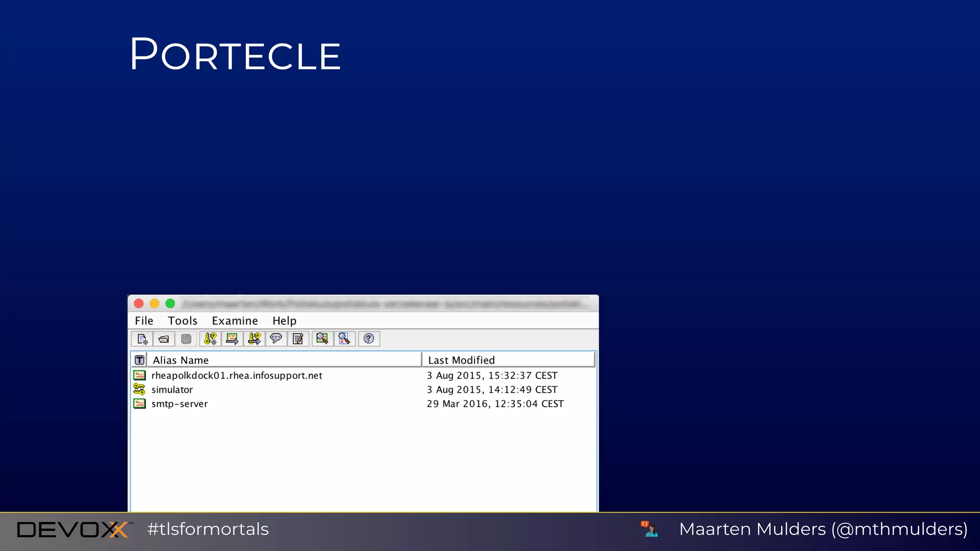Open the Help menu
980x551 pixels.
284,321
